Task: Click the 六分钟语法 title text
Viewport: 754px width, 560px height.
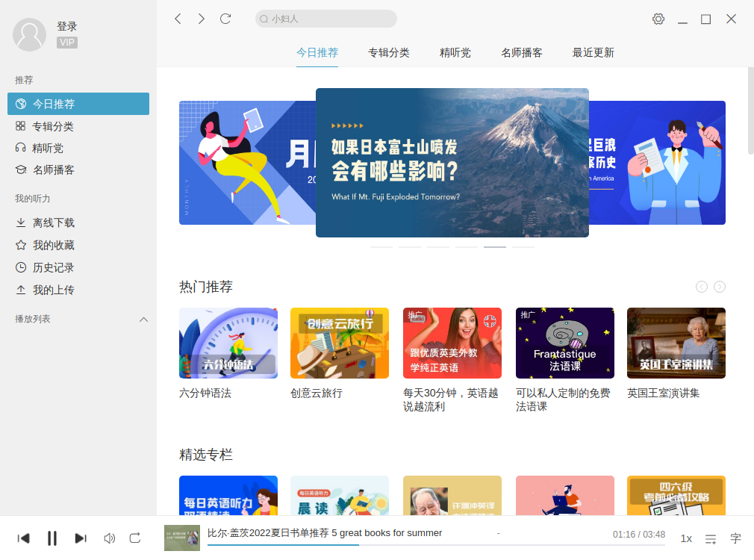Action: (x=205, y=393)
